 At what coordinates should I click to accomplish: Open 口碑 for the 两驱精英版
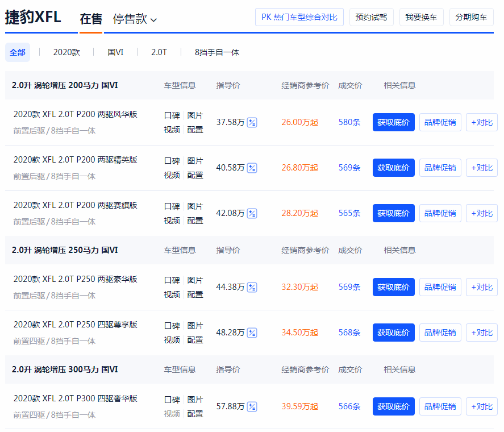coord(172,161)
